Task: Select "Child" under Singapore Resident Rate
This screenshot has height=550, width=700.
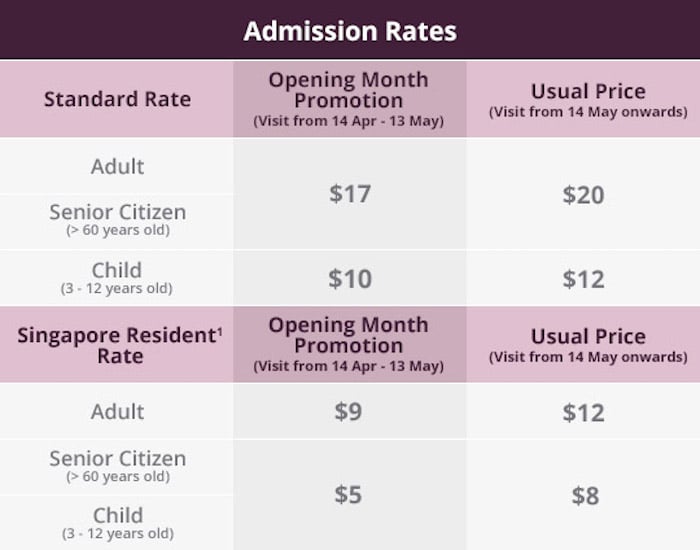Action: [x=117, y=516]
